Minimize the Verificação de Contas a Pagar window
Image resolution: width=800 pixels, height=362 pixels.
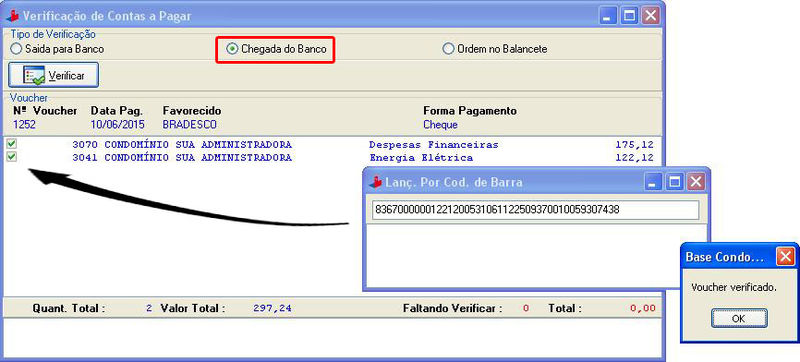tap(608, 16)
